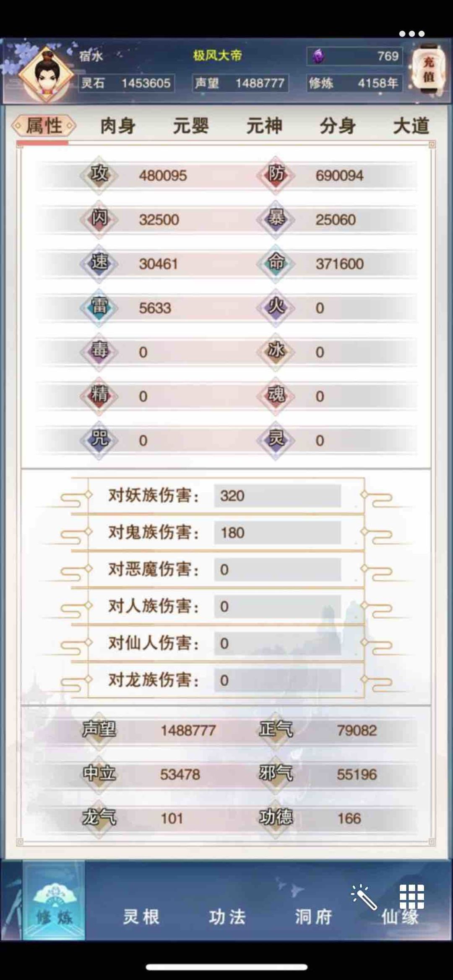This screenshot has width=453, height=980.
Task: Go to the 灵根 section
Action: pos(141,917)
